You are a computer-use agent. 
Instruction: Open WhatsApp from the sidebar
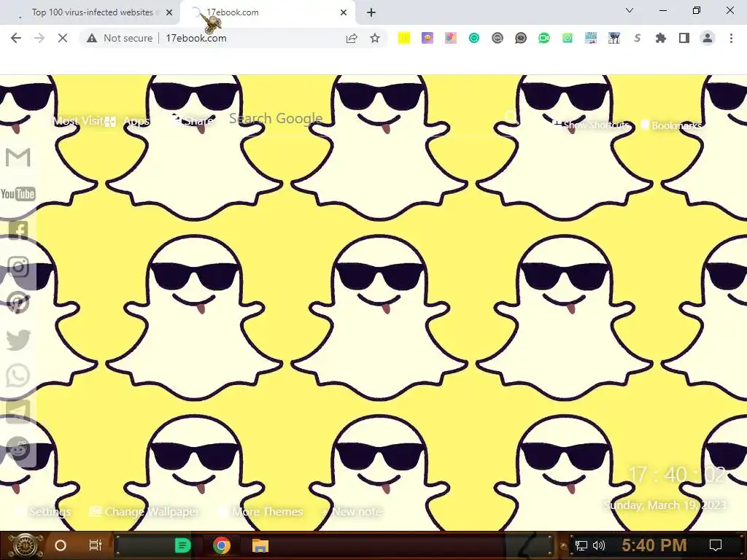(x=18, y=376)
